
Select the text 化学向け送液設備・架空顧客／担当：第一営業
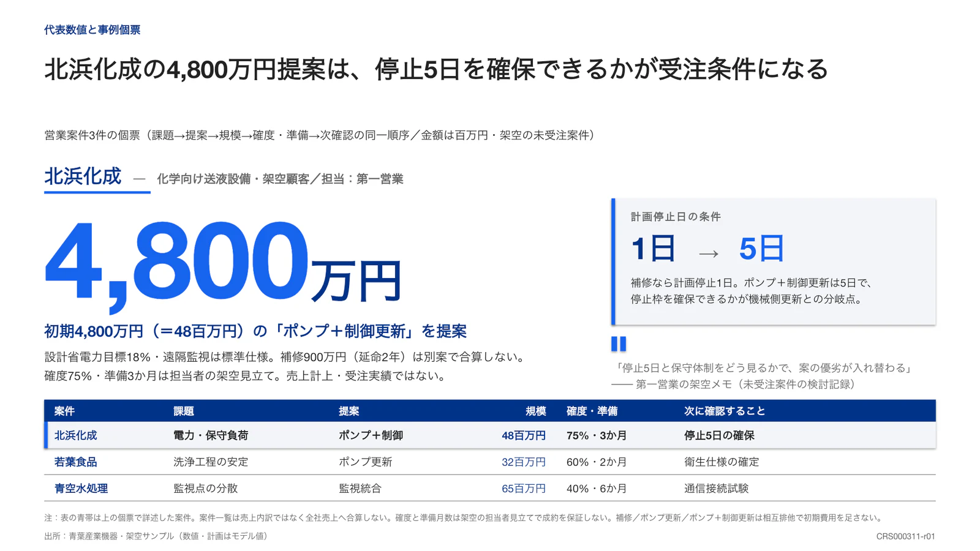click(280, 179)
